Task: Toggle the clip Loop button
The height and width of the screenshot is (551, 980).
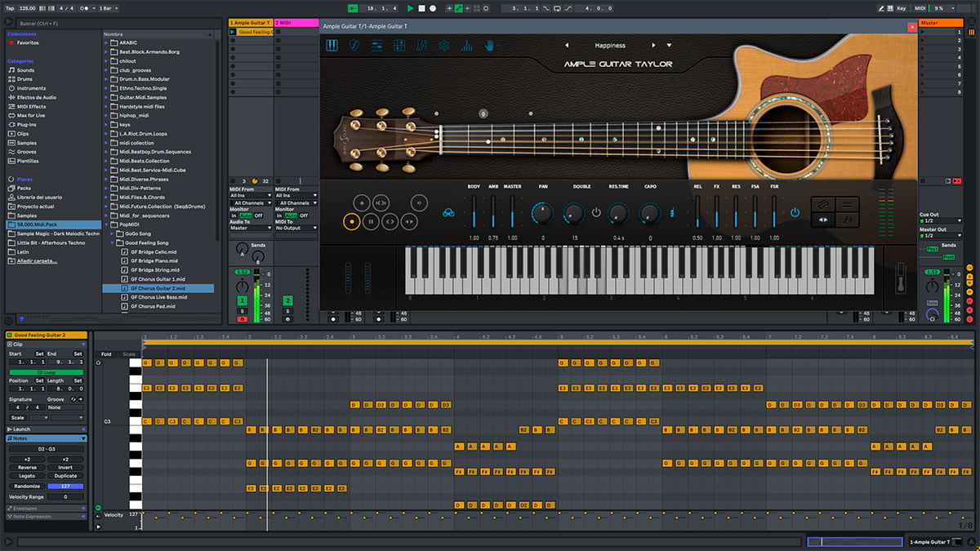Action: [x=46, y=372]
